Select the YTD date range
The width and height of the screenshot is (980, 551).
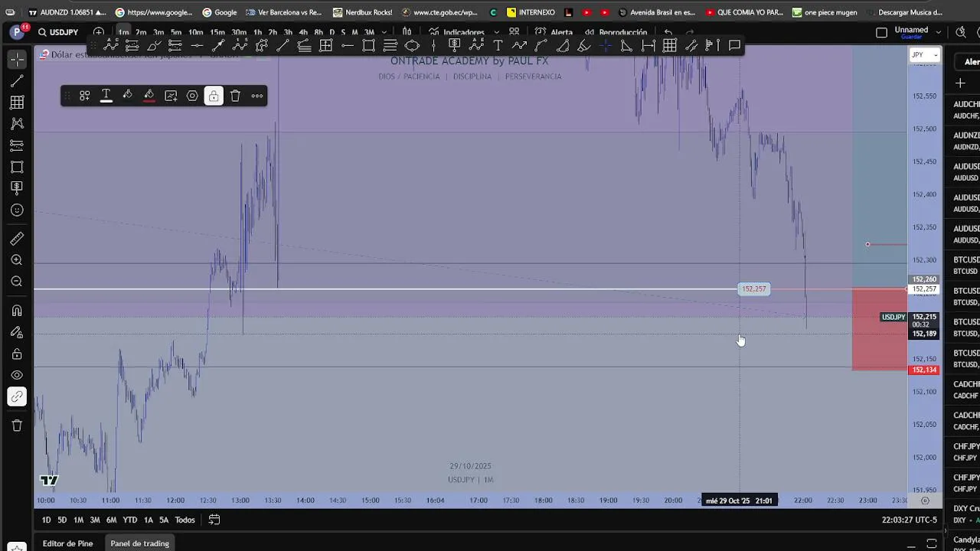(130, 520)
